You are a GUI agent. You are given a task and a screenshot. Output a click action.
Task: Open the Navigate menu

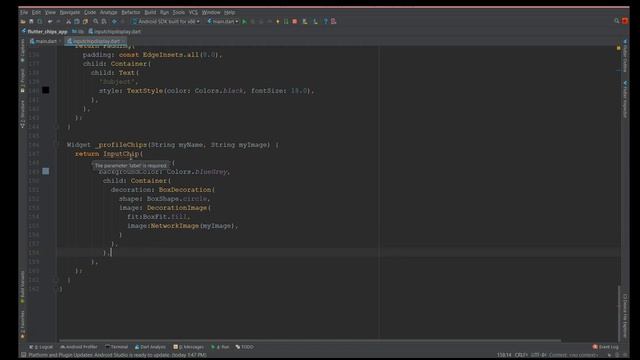[x=70, y=12]
